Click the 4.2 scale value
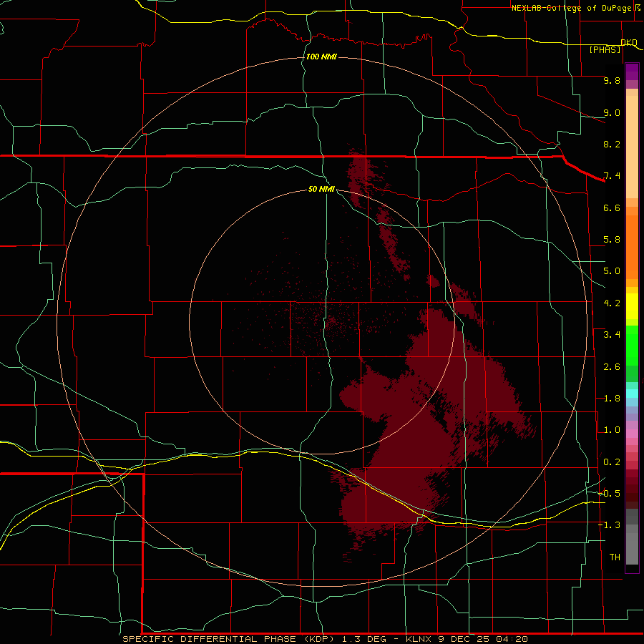This screenshot has width=644, height=644. pos(612,303)
